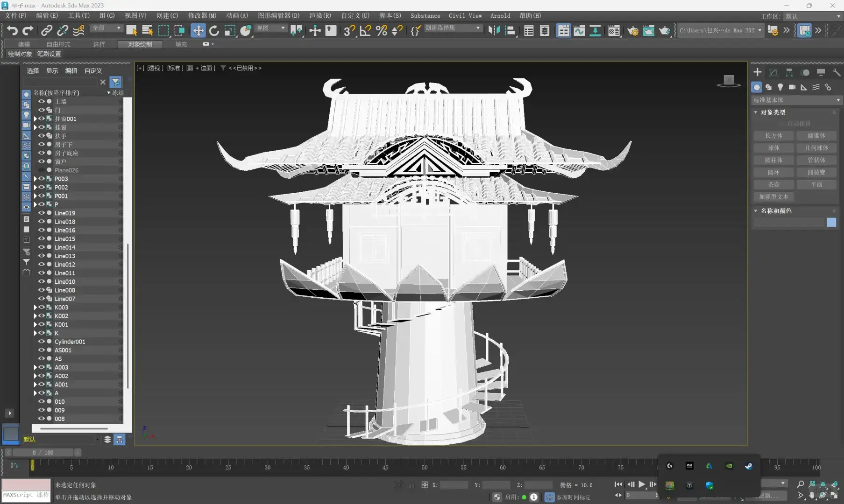Expand the K003 tree item
Viewport: 844px width, 504px height.
click(35, 307)
